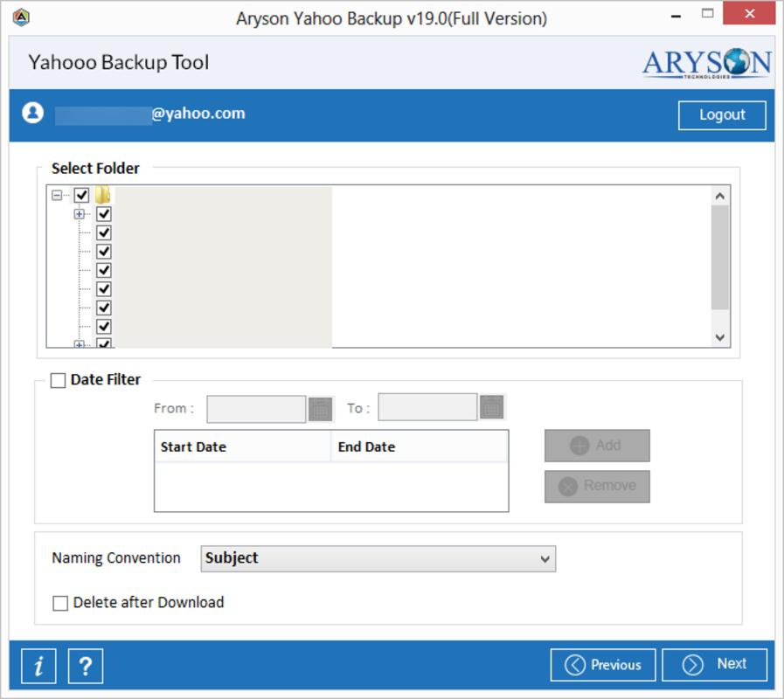Expand the top folder in the tree
Viewport: 784px width, 699px height.
(x=79, y=212)
